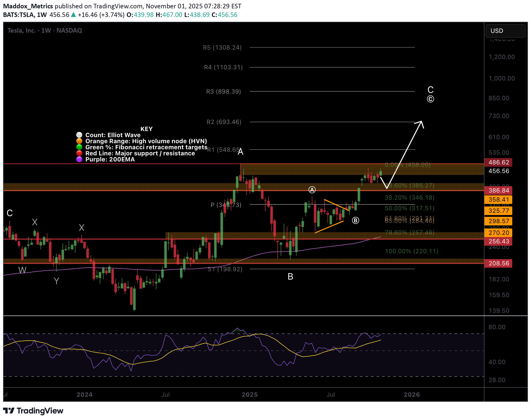
Task: Click the circled B wave marker
Action: [355, 221]
